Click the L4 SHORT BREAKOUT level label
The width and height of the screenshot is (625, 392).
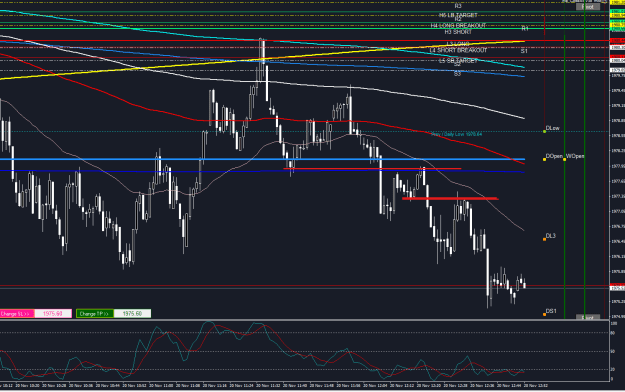(x=458, y=51)
